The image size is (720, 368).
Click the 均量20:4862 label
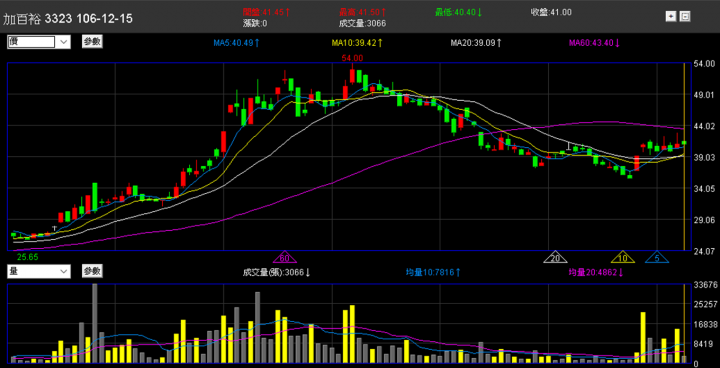point(596,272)
